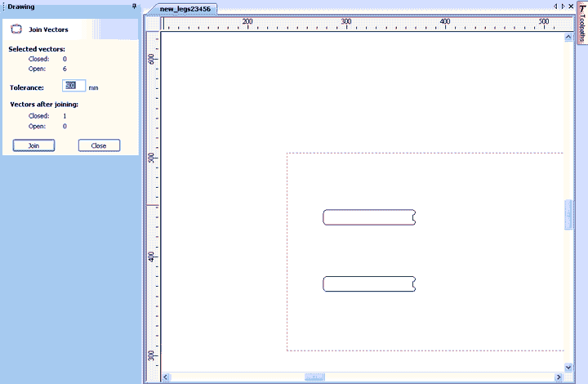This screenshot has width=588, height=384.
Task: Click the 'Join Vectors' heading text
Action: (x=48, y=29)
